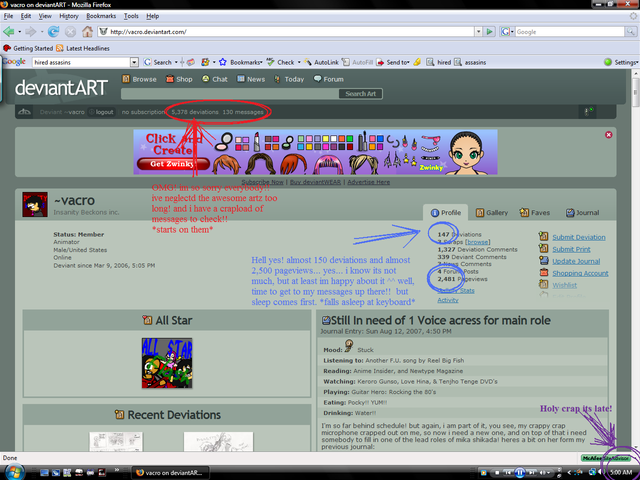The image size is (640, 480).
Task: Open the Shopping Account link
Action: coord(580,273)
